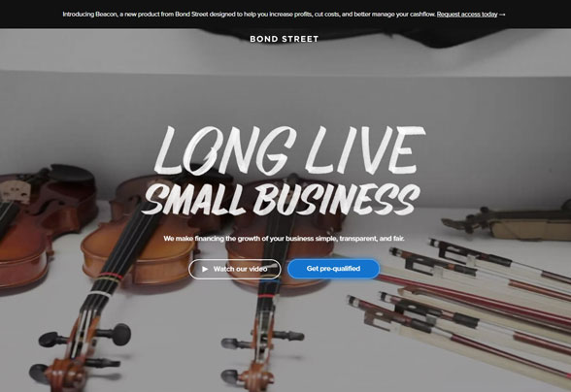Click the play triangle icon in Watch our video
The image size is (571, 392).
coord(205,269)
